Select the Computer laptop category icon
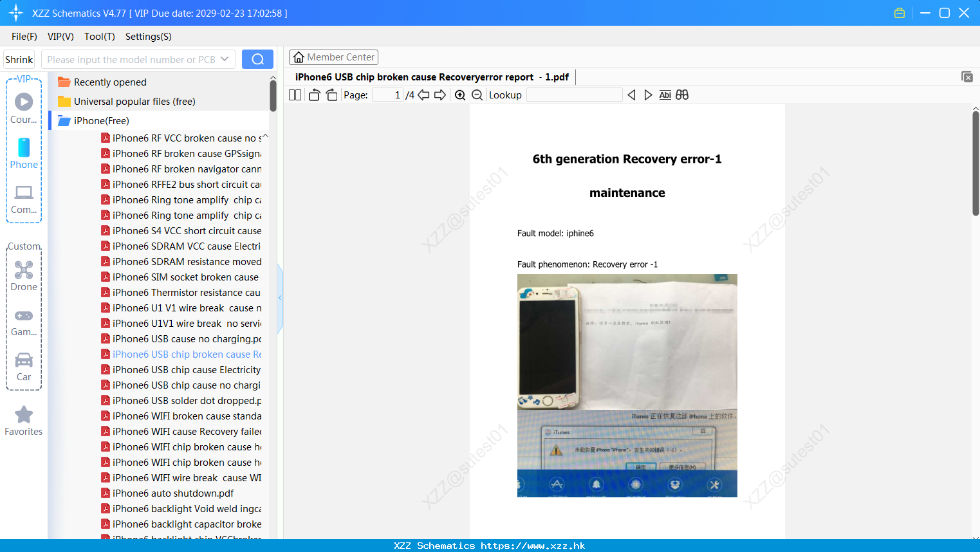The height and width of the screenshot is (552, 980). (24, 192)
